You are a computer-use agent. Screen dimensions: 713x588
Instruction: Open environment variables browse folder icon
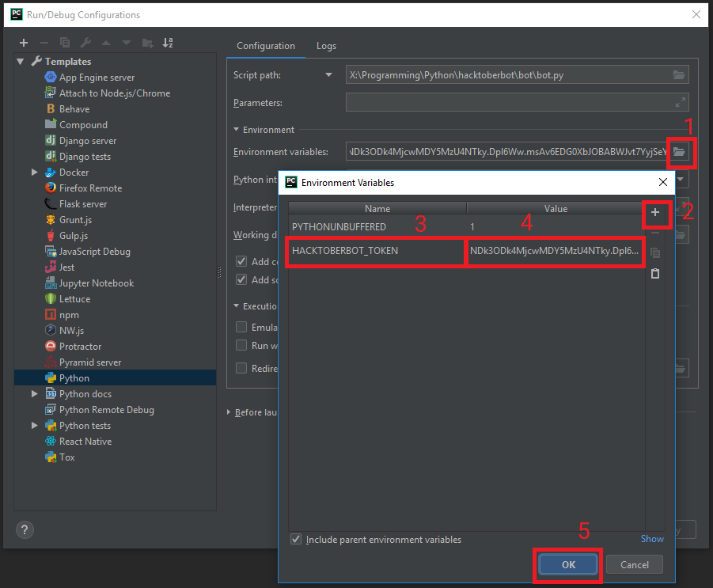[679, 151]
